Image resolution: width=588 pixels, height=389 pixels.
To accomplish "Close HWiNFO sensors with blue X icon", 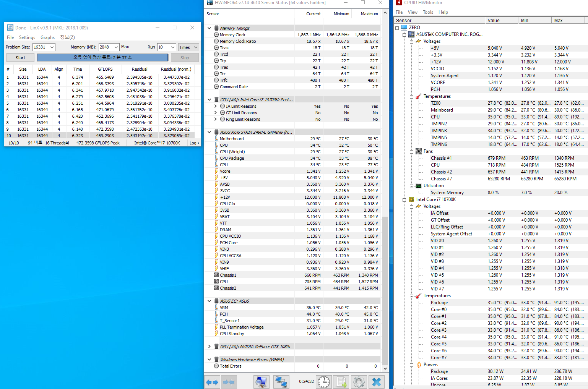I will 377,382.
